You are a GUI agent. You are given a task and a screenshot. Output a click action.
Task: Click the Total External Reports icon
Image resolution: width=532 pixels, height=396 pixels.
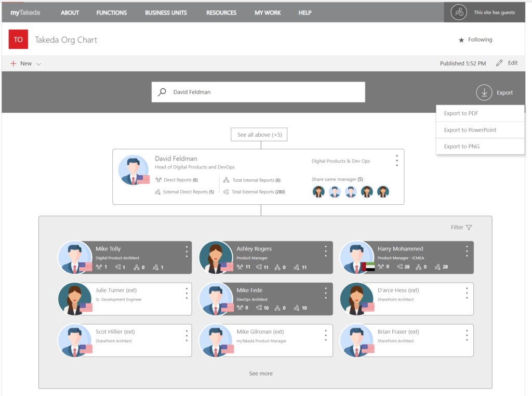coord(226,192)
